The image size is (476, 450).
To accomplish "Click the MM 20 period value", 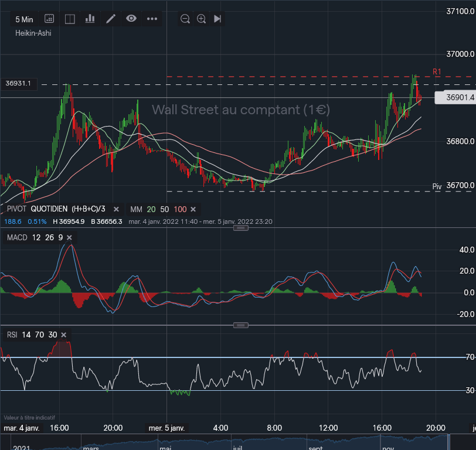I will pos(151,209).
